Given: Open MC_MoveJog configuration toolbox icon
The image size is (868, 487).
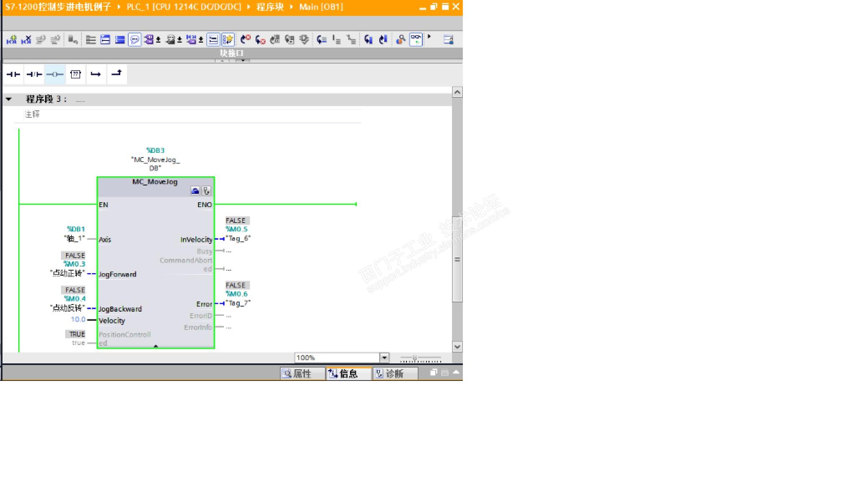Looking at the screenshot, I should click(195, 191).
